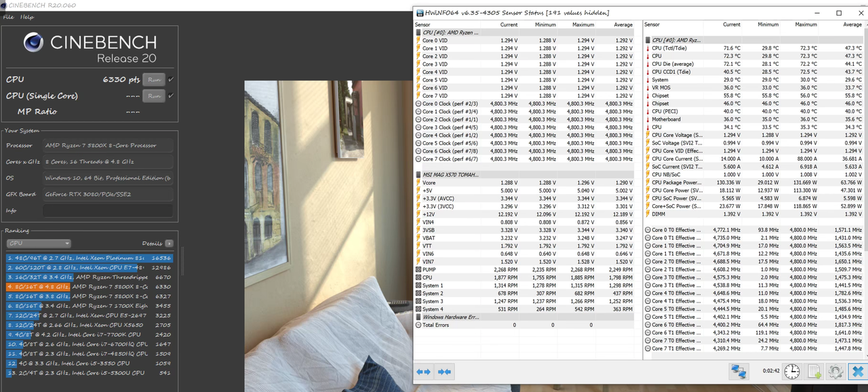Select the Core 7 Clock (perf #6/7) row

524,159
